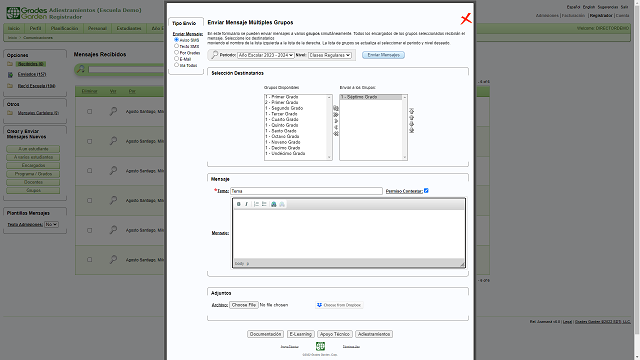Toggle bold in the message editor

tap(239, 204)
